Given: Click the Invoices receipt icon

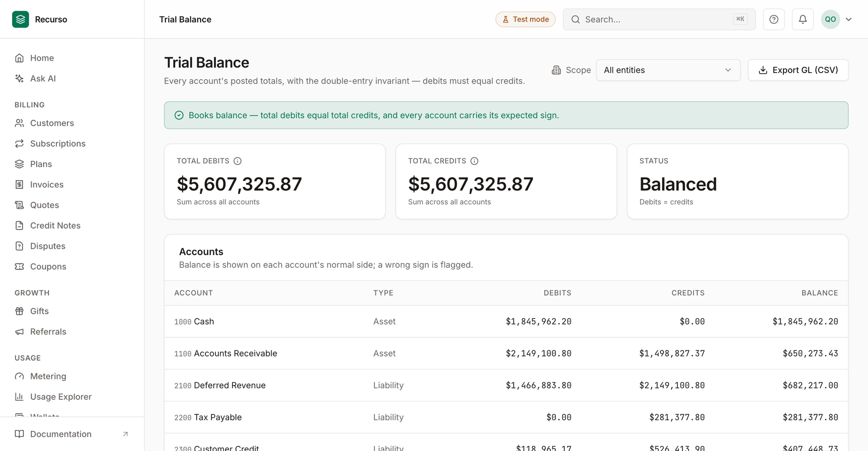Looking at the screenshot, I should pos(19,184).
